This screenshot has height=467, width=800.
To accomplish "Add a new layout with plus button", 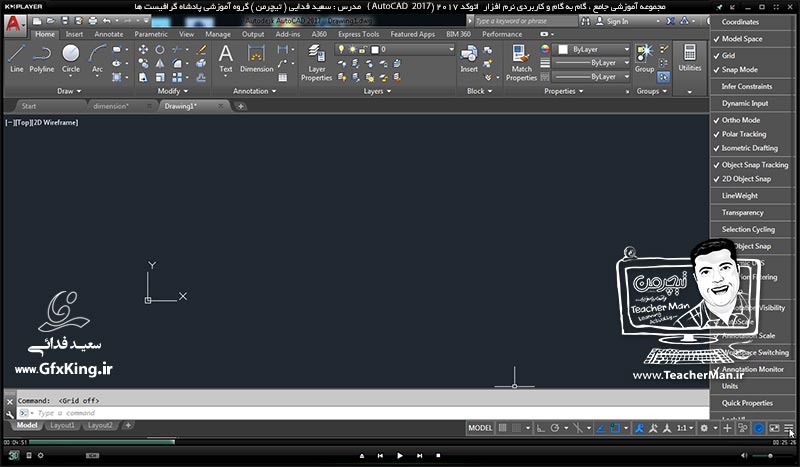I will 128,425.
